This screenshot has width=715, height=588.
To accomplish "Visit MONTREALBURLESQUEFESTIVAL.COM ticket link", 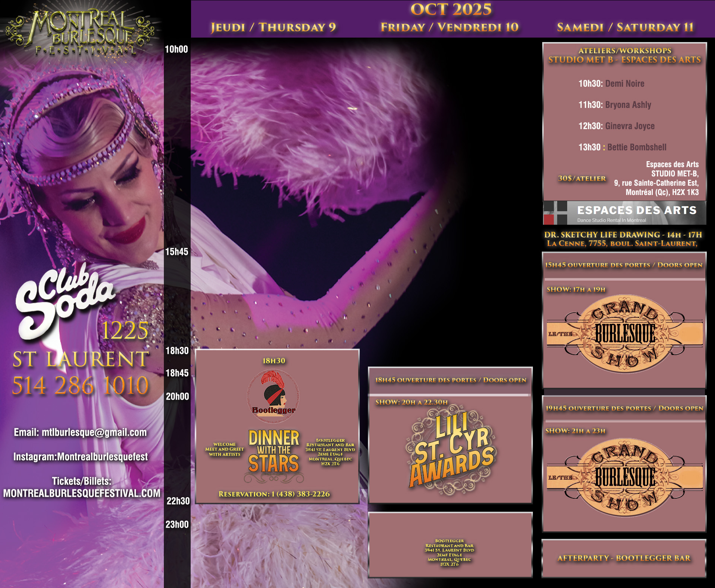I will (82, 493).
